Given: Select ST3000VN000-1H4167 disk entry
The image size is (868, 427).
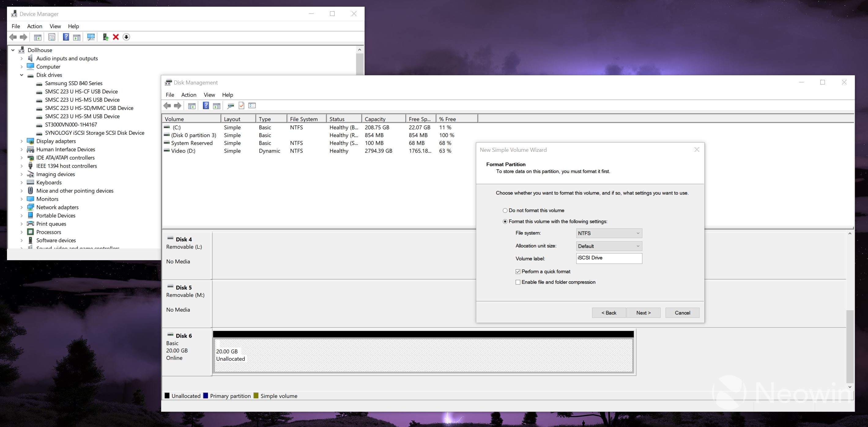Looking at the screenshot, I should pyautogui.click(x=71, y=125).
